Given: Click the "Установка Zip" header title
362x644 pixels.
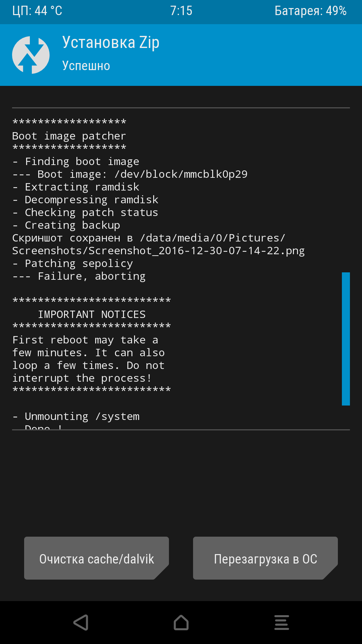Looking at the screenshot, I should [111, 43].
